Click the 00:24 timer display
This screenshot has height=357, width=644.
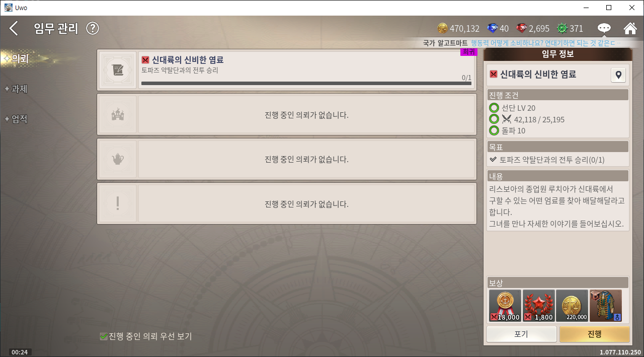19,352
